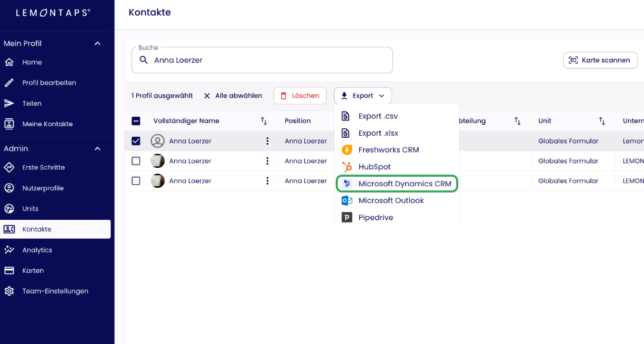
Task: Uncheck the checked Anna Loerzer row checkbox
Action: click(136, 141)
